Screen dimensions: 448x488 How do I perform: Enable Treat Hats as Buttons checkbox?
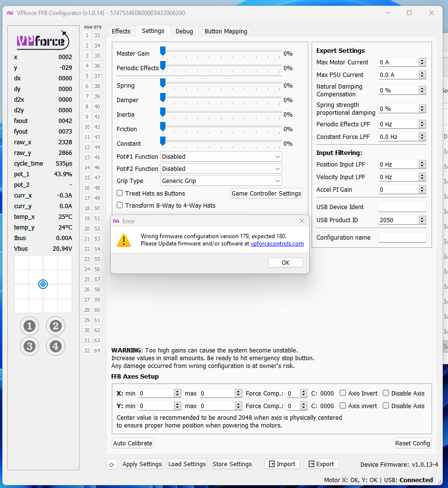point(120,193)
